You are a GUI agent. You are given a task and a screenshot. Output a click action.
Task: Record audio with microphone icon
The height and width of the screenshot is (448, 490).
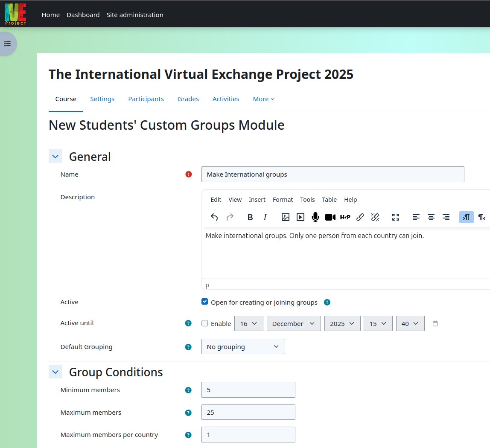(x=315, y=217)
